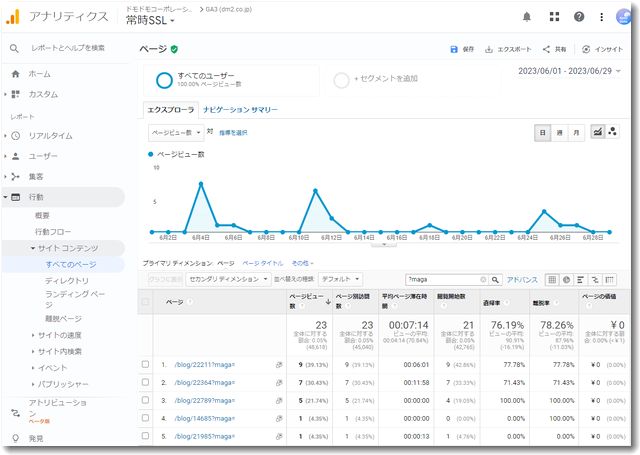Click the 指標を選択 link
This screenshot has height=455, width=640.
(233, 133)
